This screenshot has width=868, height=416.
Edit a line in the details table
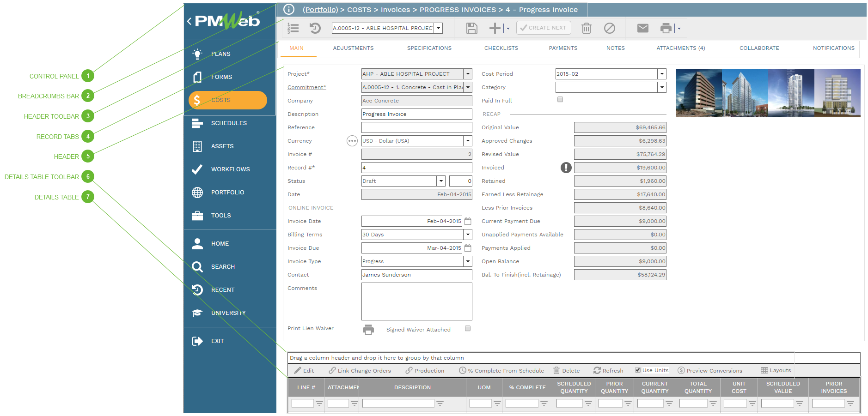tap(304, 370)
